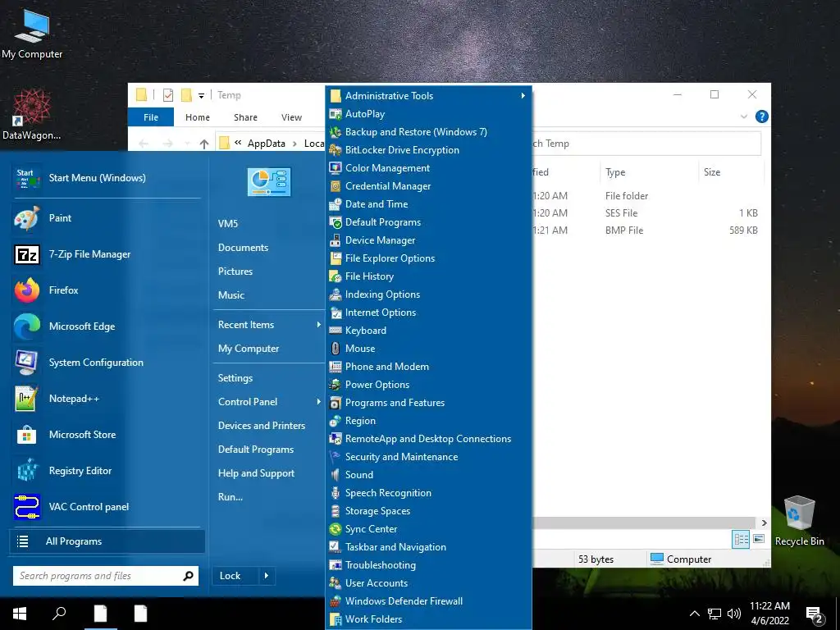The width and height of the screenshot is (840, 630).
Task: Expand the Explorer ribbon chevron
Action: 743,116
